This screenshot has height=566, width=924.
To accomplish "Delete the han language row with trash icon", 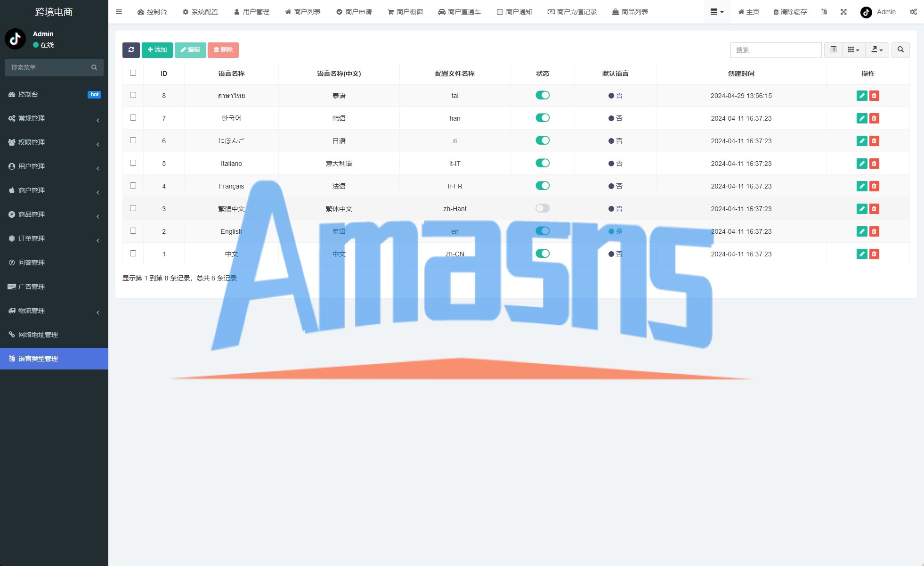I will pyautogui.click(x=874, y=118).
